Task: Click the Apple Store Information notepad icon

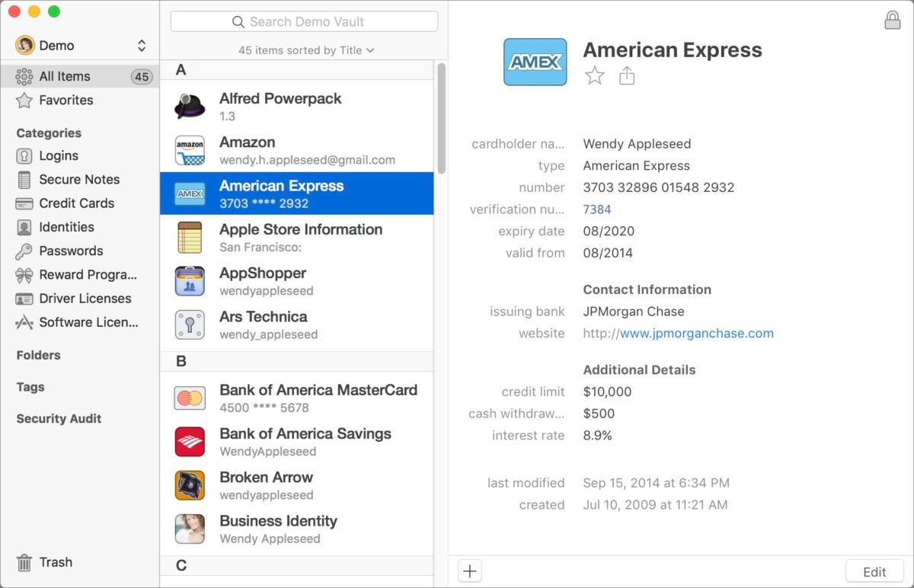Action: pos(190,238)
